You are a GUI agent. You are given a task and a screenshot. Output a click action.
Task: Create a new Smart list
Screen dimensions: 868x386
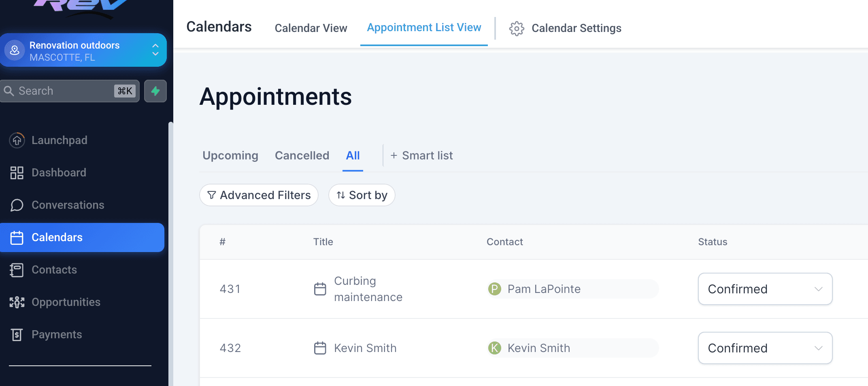point(421,155)
